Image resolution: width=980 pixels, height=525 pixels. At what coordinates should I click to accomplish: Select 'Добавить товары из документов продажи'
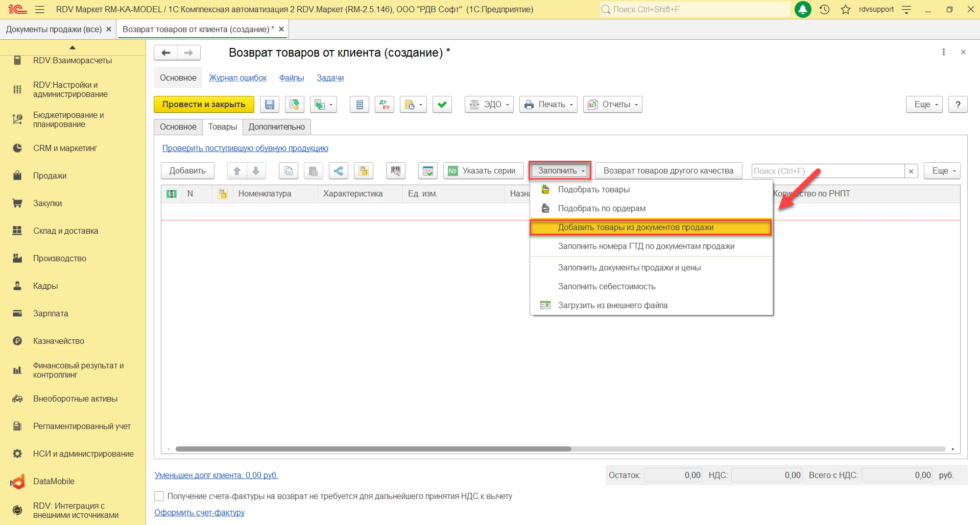(x=635, y=228)
